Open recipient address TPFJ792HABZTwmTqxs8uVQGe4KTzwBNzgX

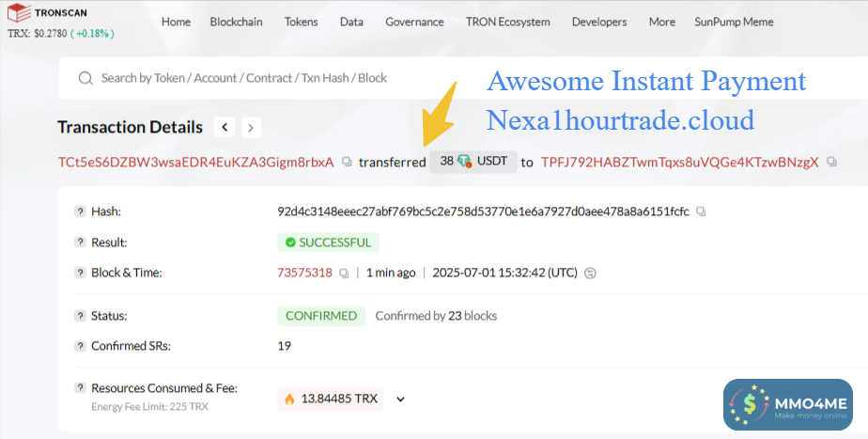click(680, 162)
